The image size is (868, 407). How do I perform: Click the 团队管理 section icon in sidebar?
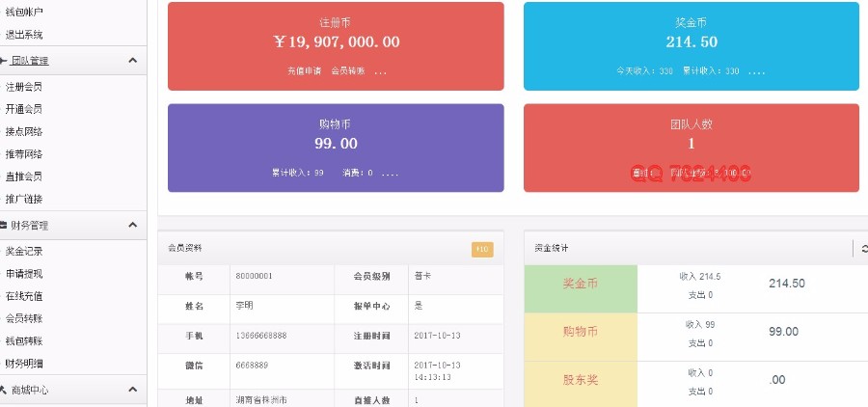4,61
